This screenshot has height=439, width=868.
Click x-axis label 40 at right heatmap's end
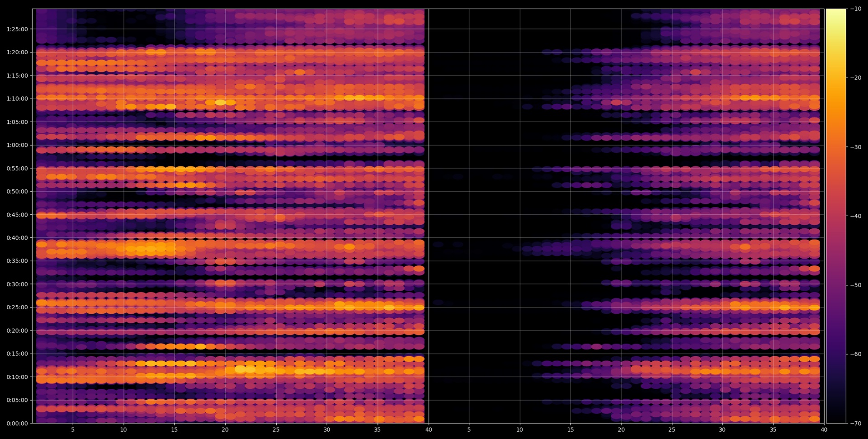coord(824,430)
